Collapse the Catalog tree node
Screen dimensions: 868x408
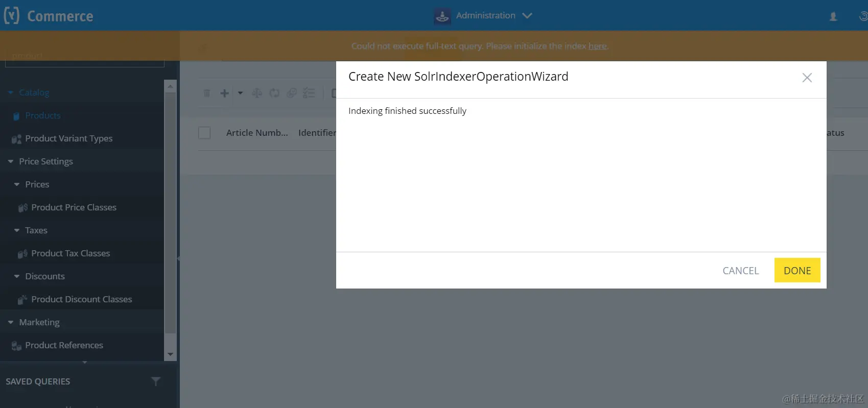(11, 92)
